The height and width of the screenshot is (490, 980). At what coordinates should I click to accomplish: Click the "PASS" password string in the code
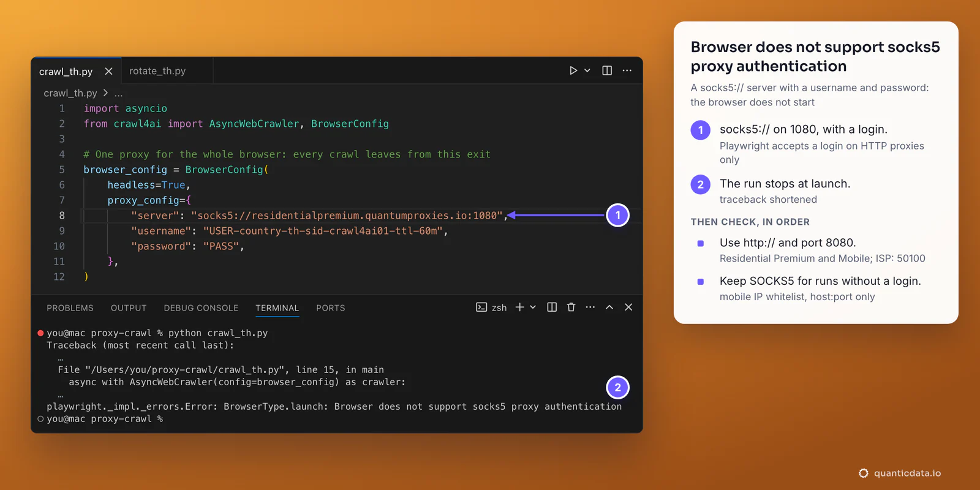[221, 246]
